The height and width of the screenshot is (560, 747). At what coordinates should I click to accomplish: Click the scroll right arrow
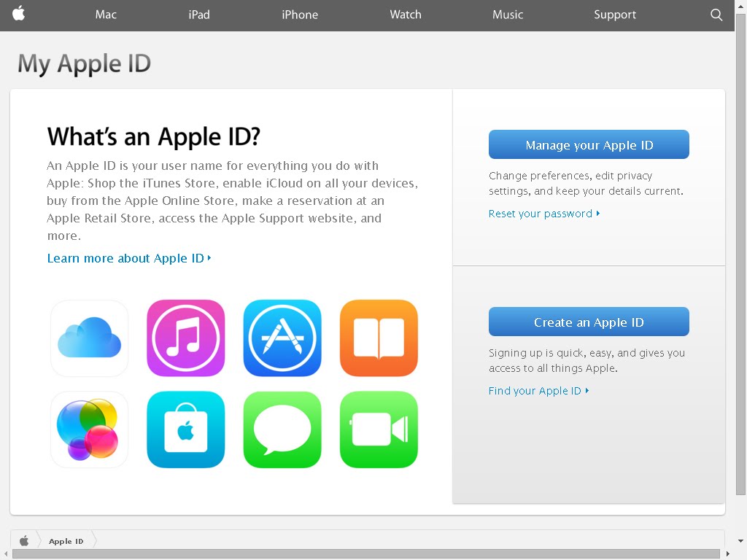[x=728, y=554]
